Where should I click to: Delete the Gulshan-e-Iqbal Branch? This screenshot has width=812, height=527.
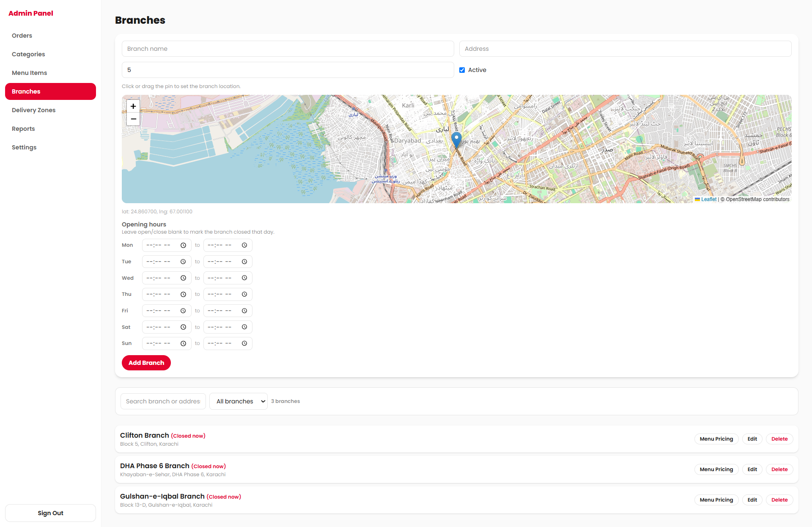779,500
